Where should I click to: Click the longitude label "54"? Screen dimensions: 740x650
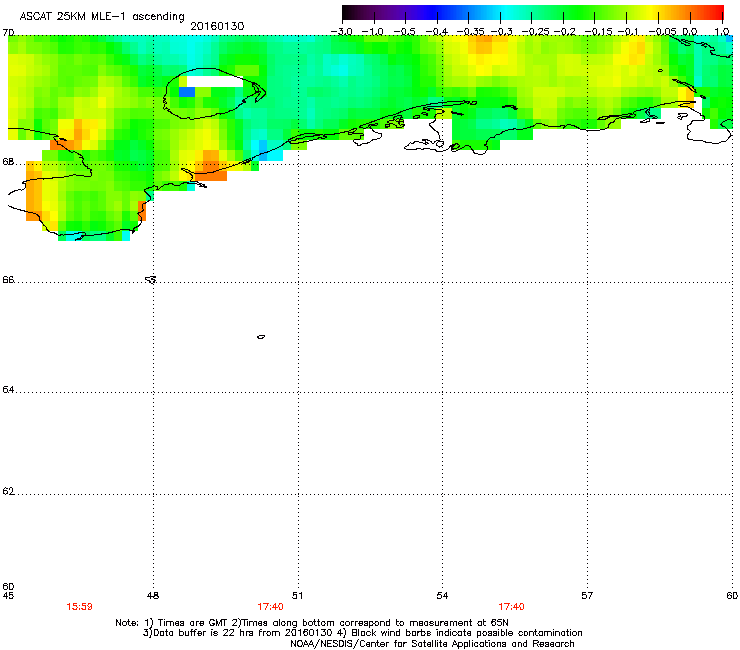[x=442, y=596]
